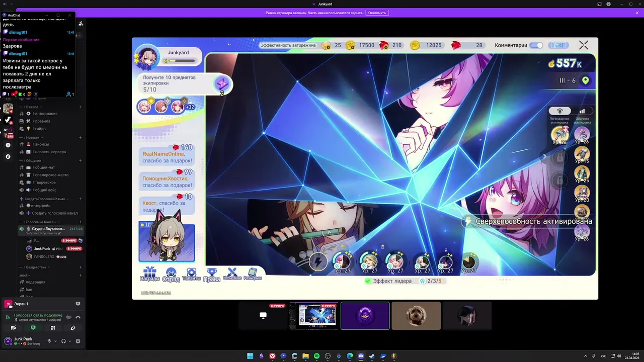This screenshot has width=644, height=362.
Task: Click Создать голосовой канал channel
Action: (x=54, y=213)
